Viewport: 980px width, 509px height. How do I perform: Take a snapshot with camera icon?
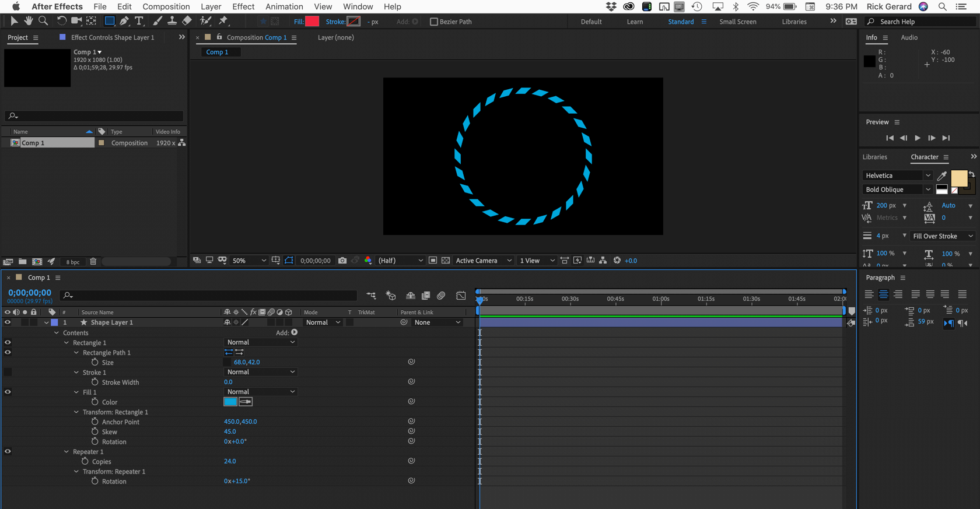[342, 261]
